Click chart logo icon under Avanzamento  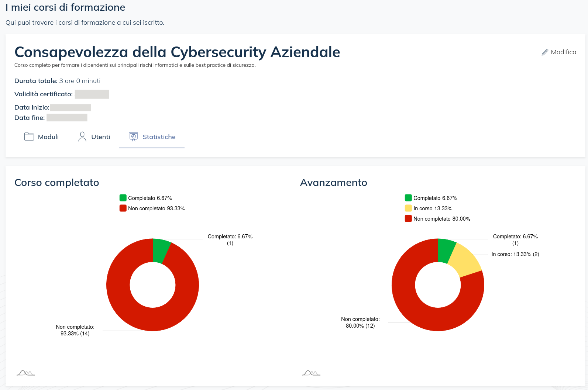point(311,373)
